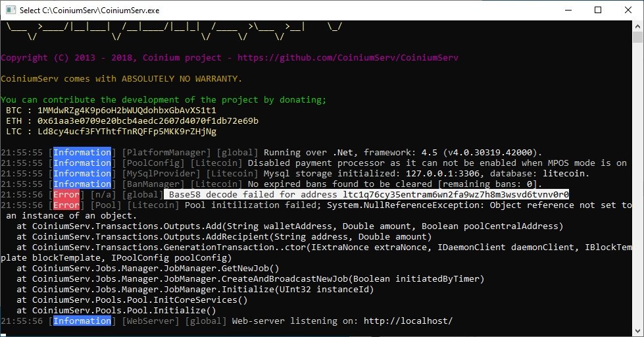Image resolution: width=644 pixels, height=337 pixels.
Task: Click the console window system icon
Action: click(x=11, y=10)
